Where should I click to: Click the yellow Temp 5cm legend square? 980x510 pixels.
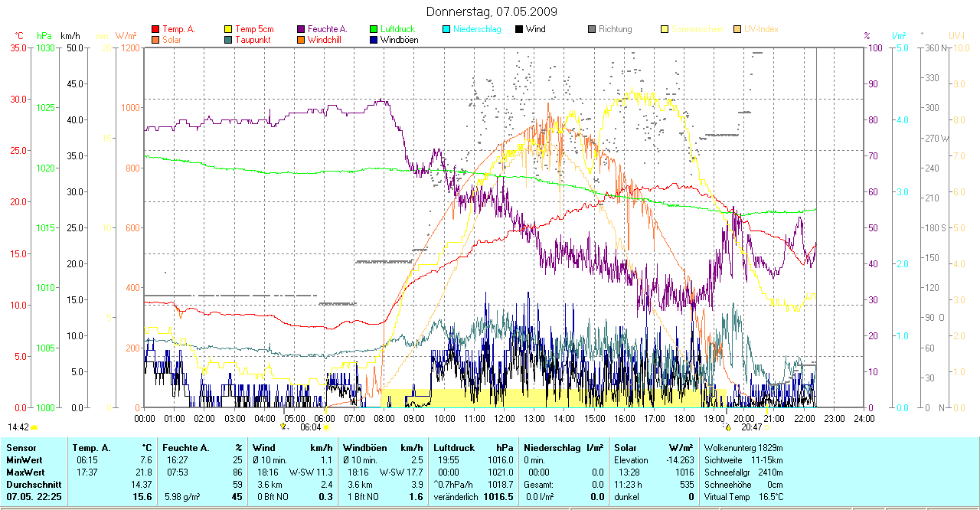click(x=228, y=29)
